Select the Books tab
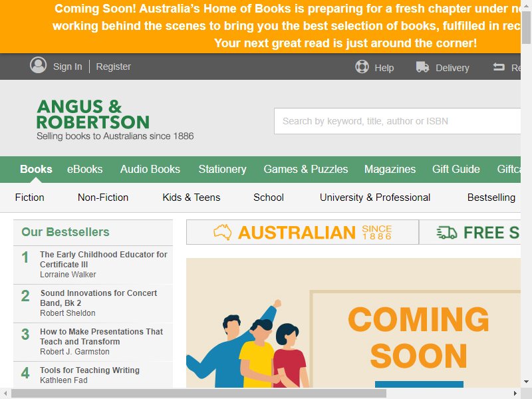 click(36, 169)
